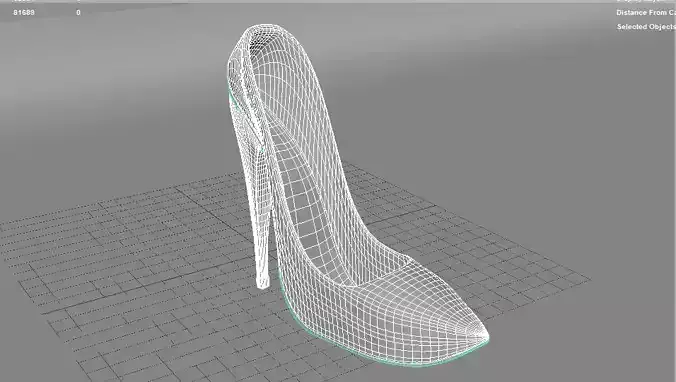This screenshot has width=676, height=382.
Task: Click the poly count value 81688
Action: click(24, 13)
